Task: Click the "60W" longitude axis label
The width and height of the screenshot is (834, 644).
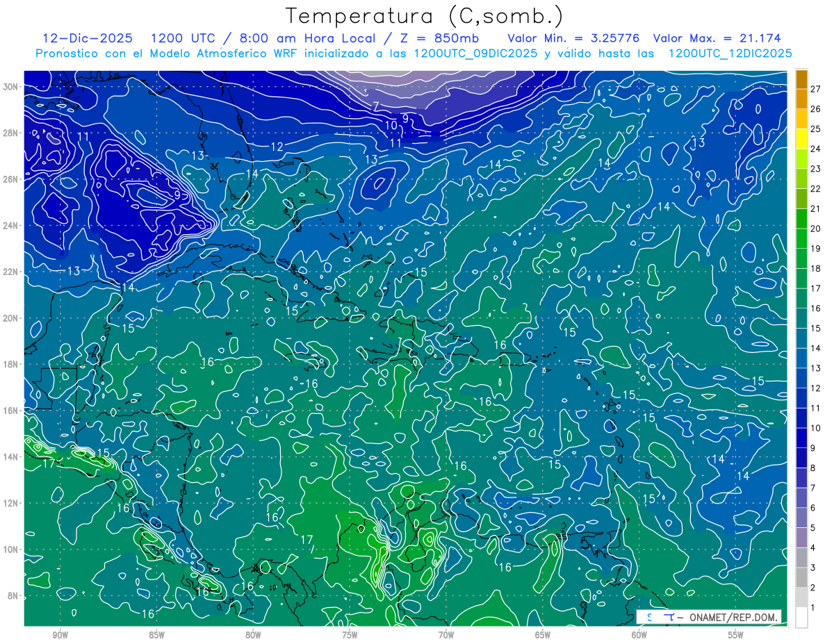Action: 639,635
